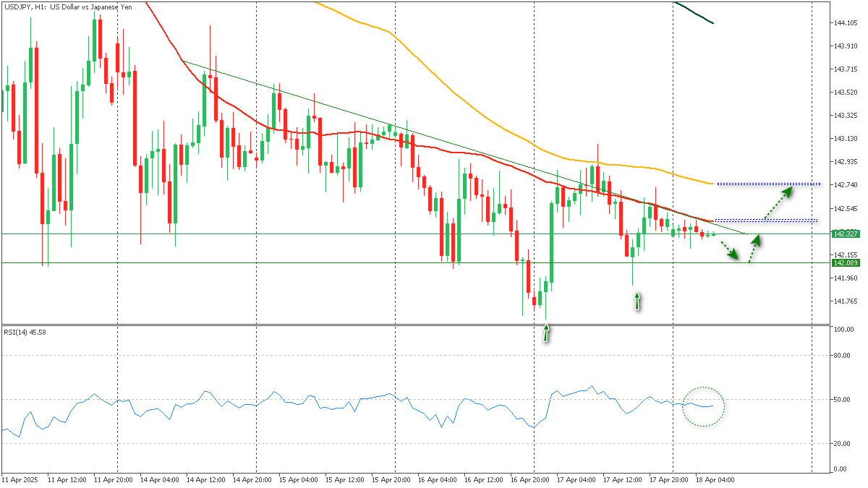
Task: Click the dotted green circle on the RSI
Action: pyautogui.click(x=703, y=406)
